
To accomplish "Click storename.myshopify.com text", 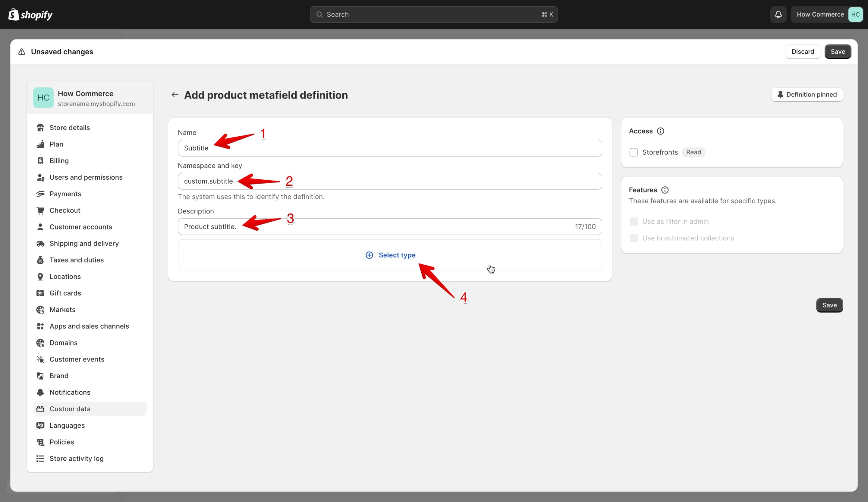I will pyautogui.click(x=96, y=104).
